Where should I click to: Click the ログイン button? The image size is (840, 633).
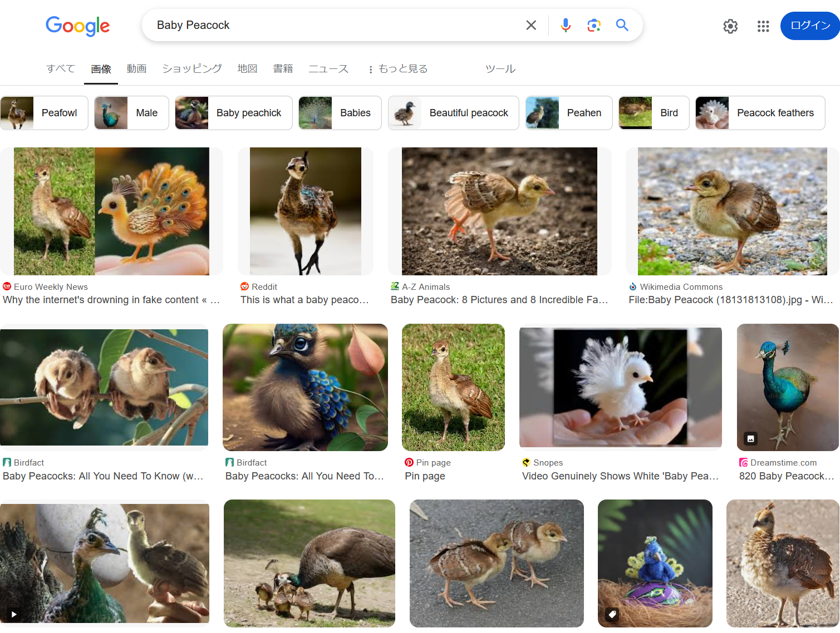click(x=810, y=26)
